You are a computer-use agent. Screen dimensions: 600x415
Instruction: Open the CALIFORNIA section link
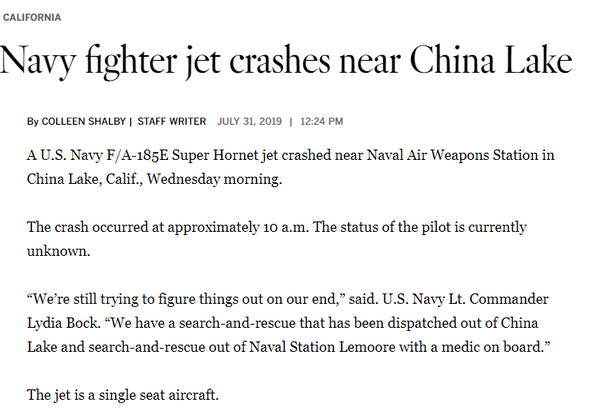(x=32, y=18)
